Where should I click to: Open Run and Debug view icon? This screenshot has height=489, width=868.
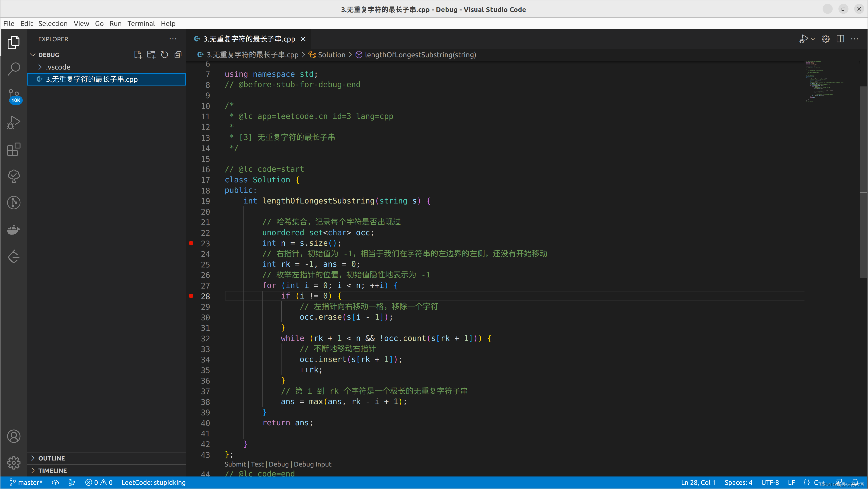click(13, 123)
